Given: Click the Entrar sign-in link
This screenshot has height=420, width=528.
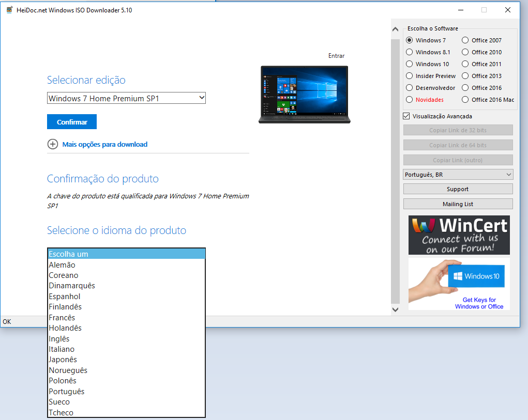Looking at the screenshot, I should click(x=336, y=56).
